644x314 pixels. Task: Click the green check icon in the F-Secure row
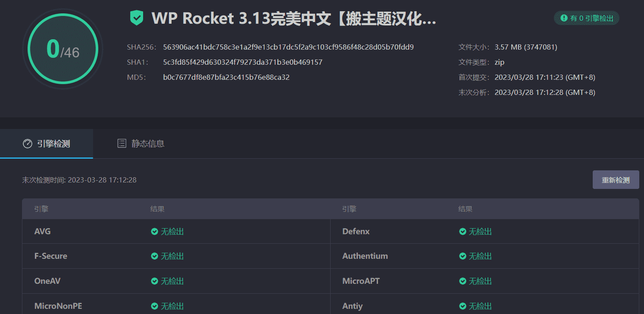[154, 256]
